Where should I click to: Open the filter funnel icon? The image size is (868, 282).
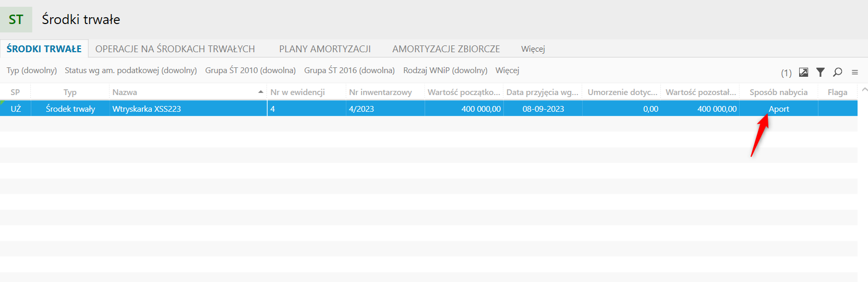point(821,72)
